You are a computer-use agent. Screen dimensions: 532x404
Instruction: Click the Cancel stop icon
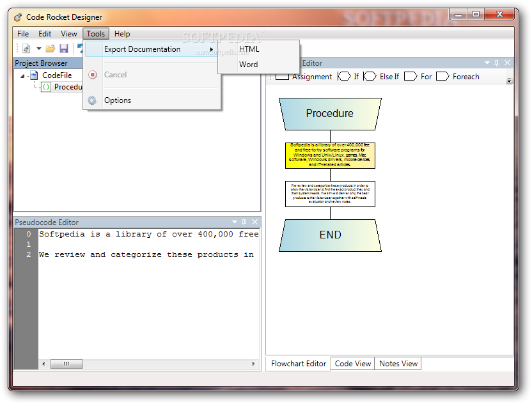point(93,75)
